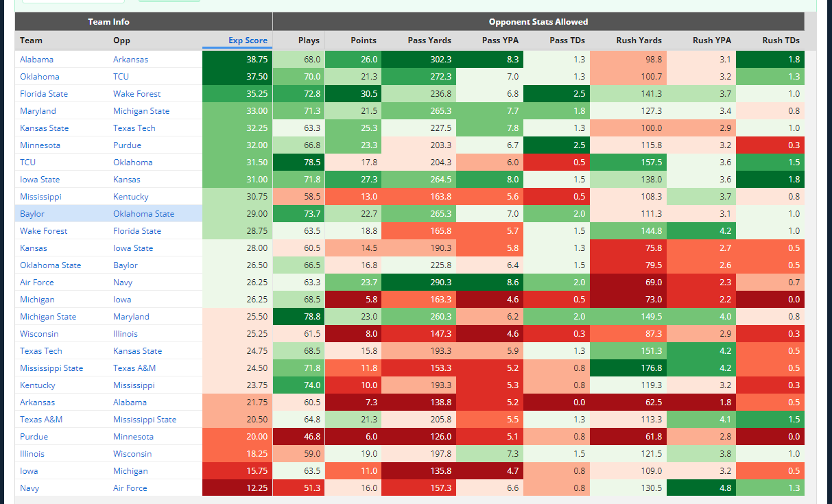Open Wisconsin link in the Team column
The image size is (832, 504).
pos(39,334)
